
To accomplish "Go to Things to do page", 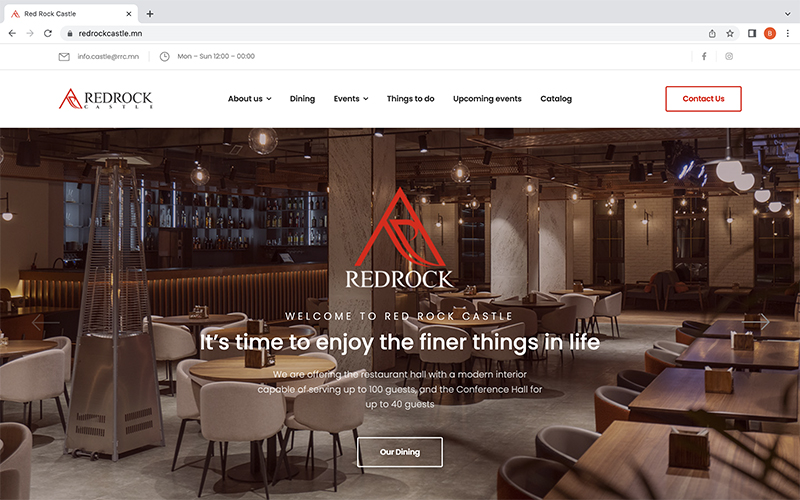I will [410, 98].
